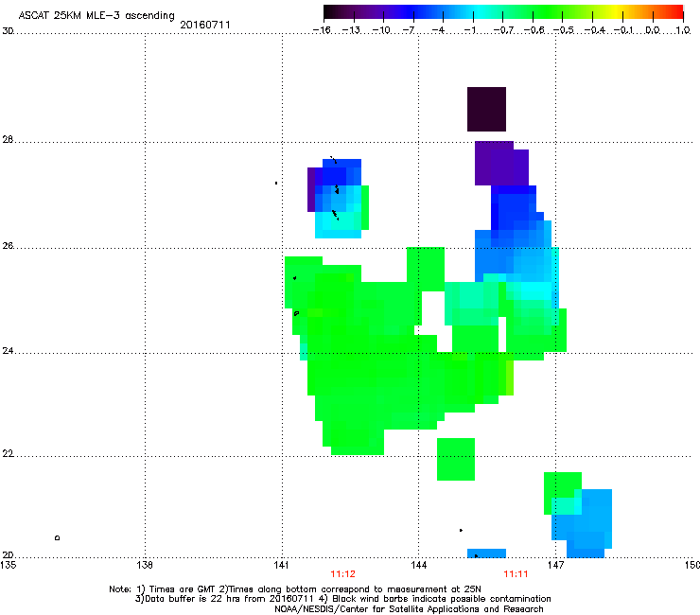
Task: Click the latitude axis label 28
Action: coord(8,139)
